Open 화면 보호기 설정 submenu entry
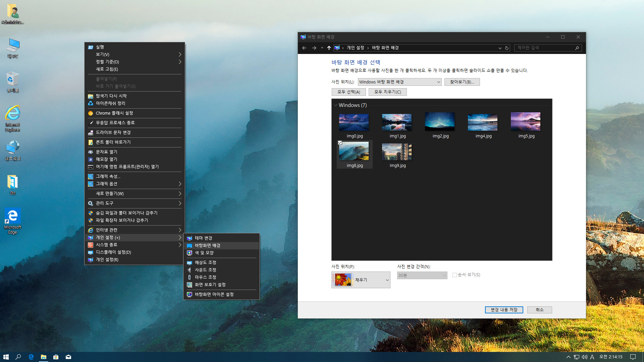644x362 pixels. point(221,285)
